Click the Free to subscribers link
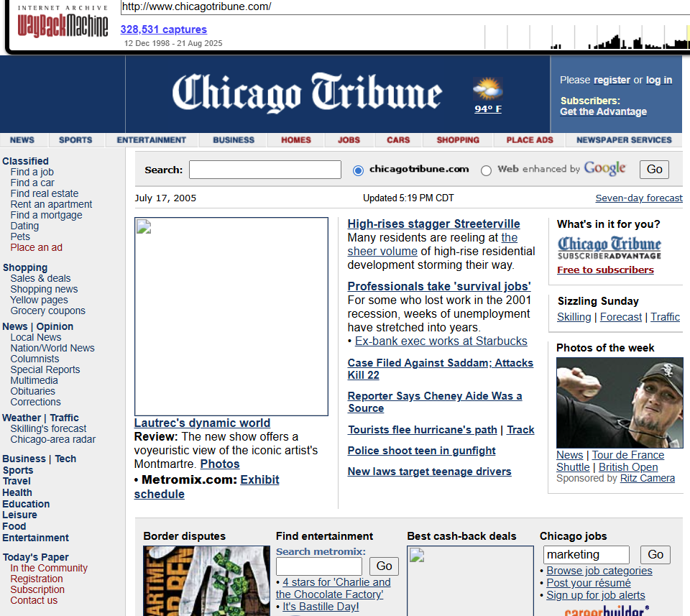 click(x=605, y=270)
